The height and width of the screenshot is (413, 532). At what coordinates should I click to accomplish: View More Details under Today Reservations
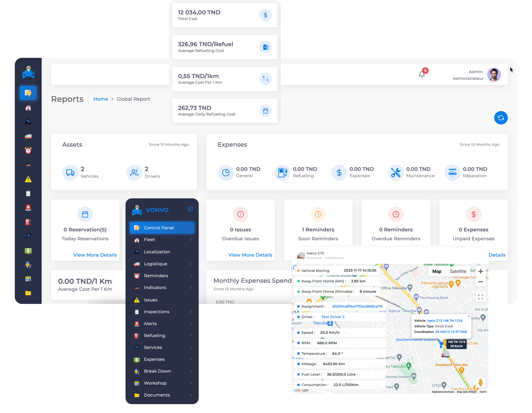tap(95, 255)
